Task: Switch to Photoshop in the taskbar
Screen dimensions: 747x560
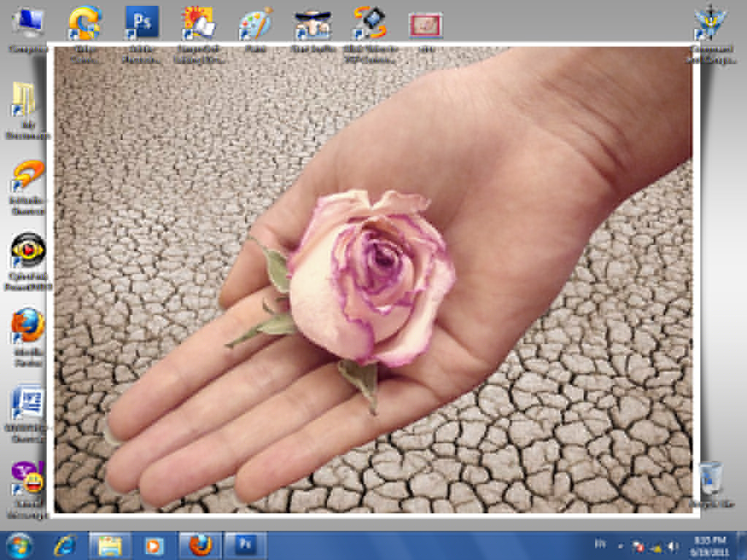Action: click(245, 545)
